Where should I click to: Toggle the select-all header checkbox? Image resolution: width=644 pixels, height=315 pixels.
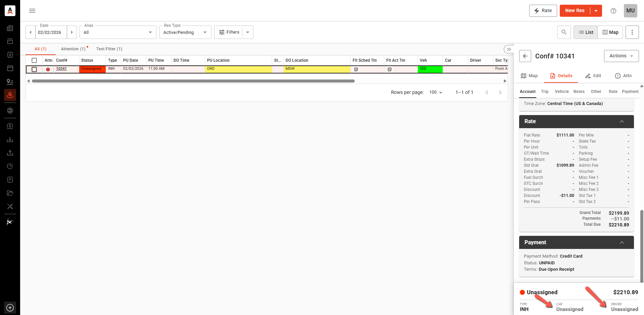coord(34,60)
